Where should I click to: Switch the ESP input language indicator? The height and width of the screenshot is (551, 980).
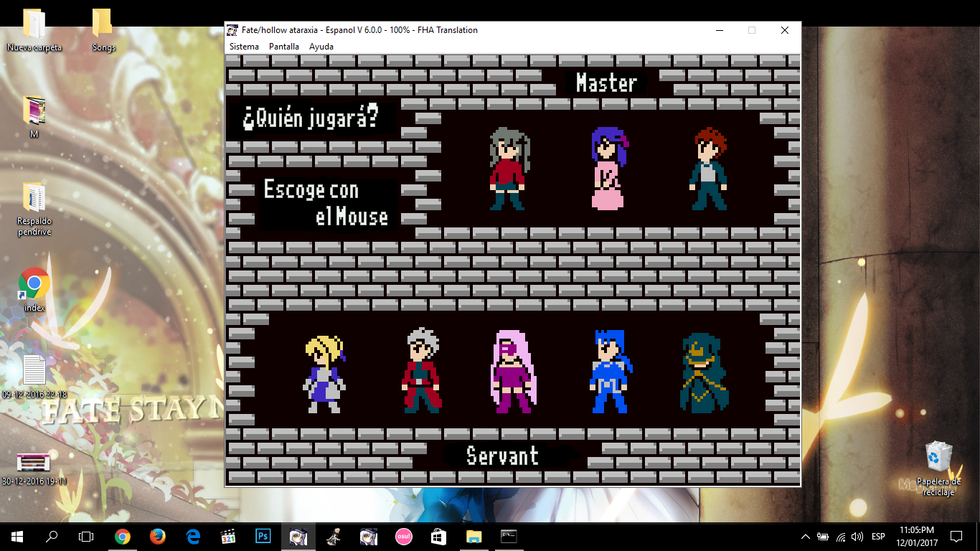(878, 537)
